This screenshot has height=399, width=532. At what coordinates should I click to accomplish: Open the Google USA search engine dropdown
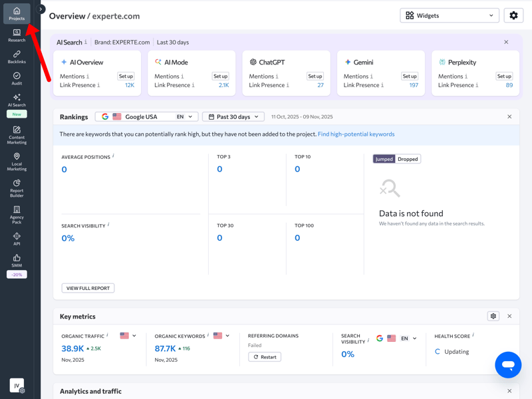coord(146,116)
